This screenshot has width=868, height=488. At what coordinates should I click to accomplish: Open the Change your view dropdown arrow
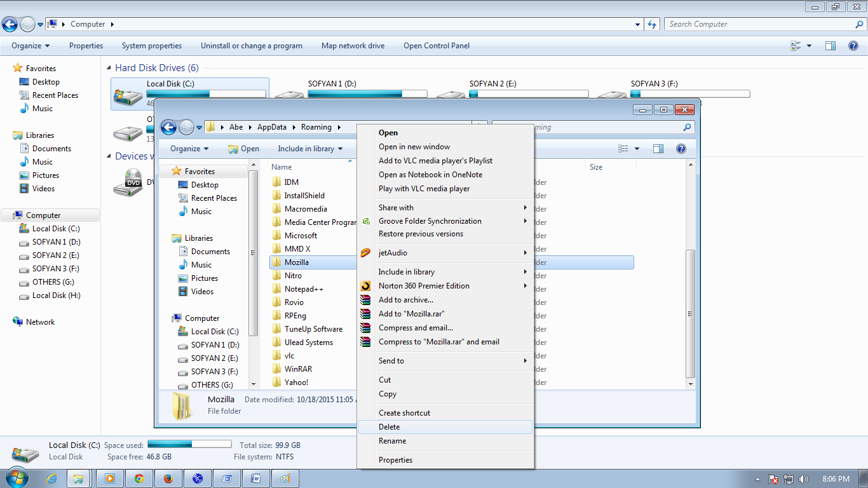[x=637, y=148]
